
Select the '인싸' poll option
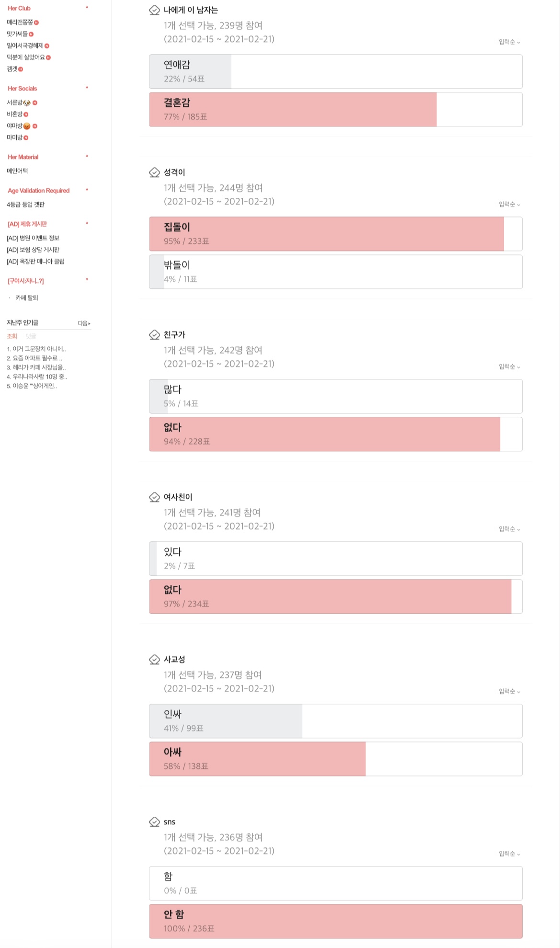(x=335, y=721)
